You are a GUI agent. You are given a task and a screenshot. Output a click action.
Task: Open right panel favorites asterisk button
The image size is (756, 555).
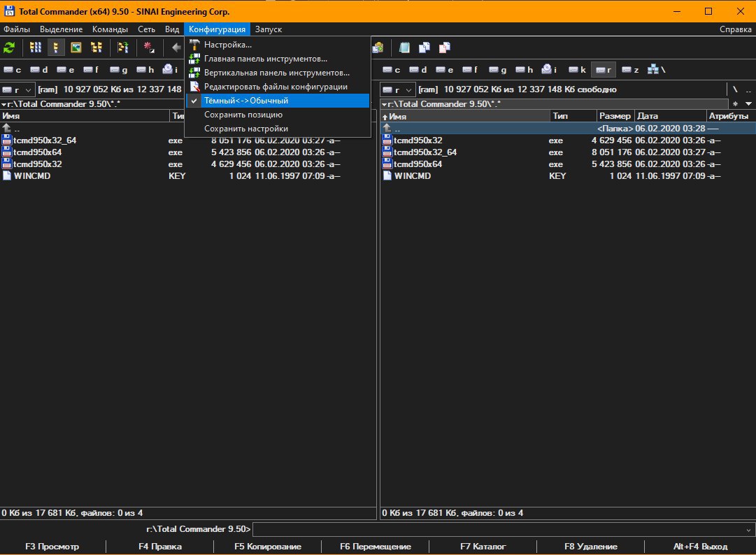735,103
